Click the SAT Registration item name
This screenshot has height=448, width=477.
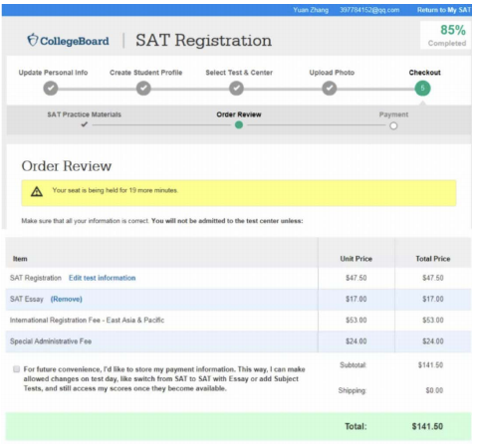pos(36,278)
